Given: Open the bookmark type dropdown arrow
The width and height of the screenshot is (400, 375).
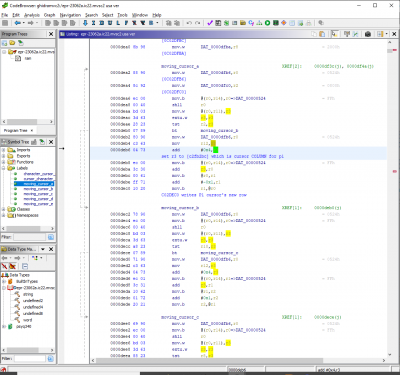Looking at the screenshot, I should (x=157, y=23).
